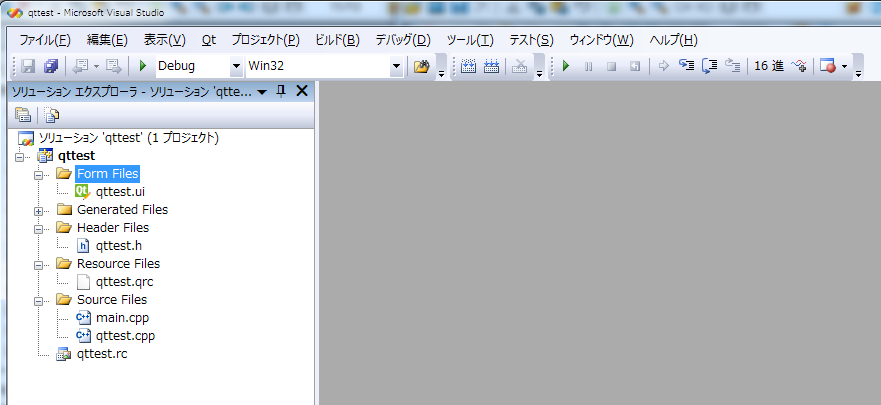The width and height of the screenshot is (881, 405).
Task: Click the Show All Files icon
Action: pos(52,115)
